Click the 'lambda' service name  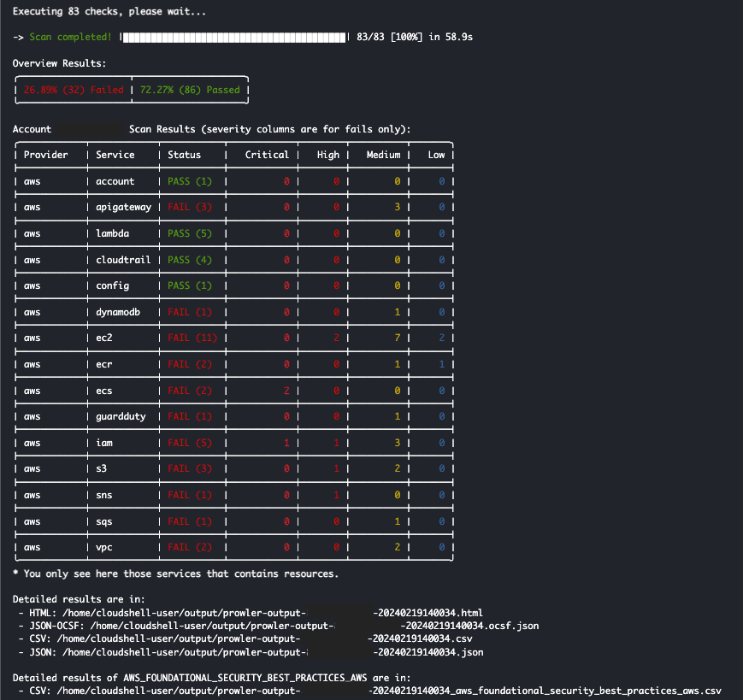tap(112, 233)
